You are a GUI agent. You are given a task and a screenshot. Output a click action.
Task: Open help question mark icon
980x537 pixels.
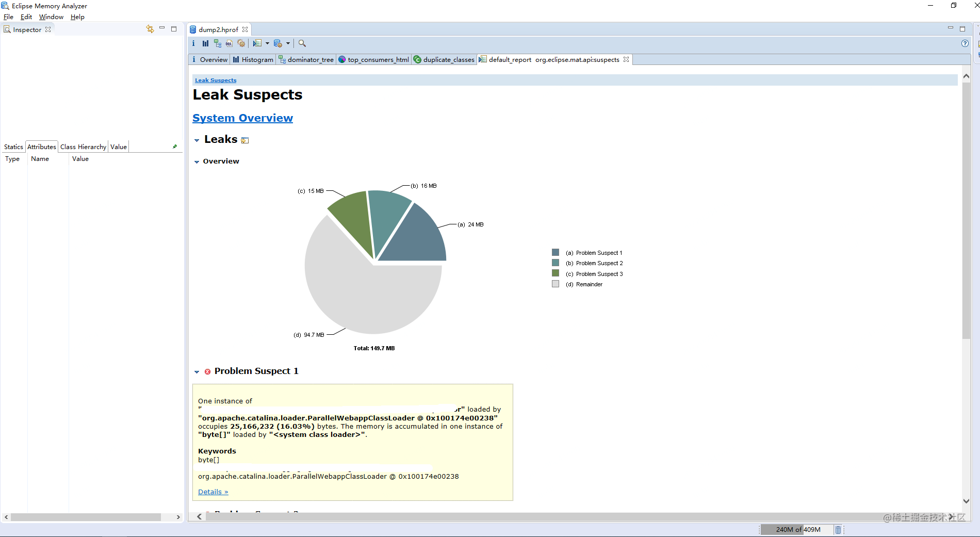(x=965, y=43)
